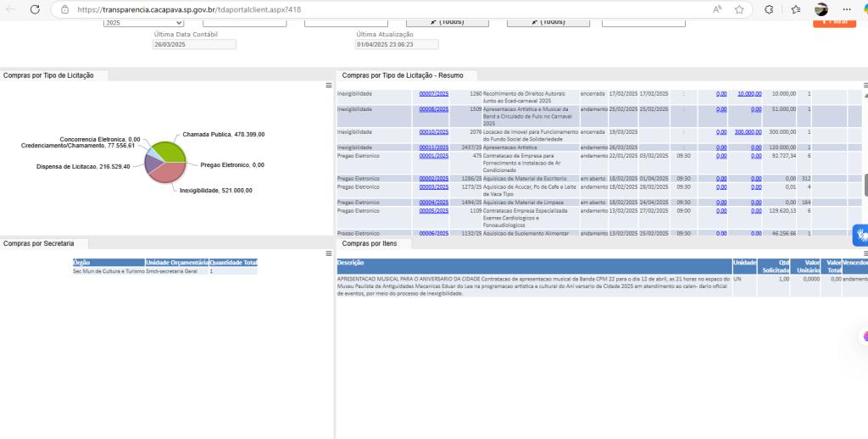This screenshot has height=439, width=868.
Task: Click the 129.620,13 total value cell
Action: click(780, 218)
